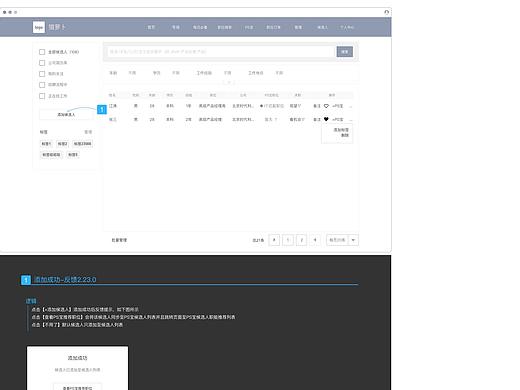Choose 添加标签 in the row popup menu
The image size is (520, 390).
341,130
